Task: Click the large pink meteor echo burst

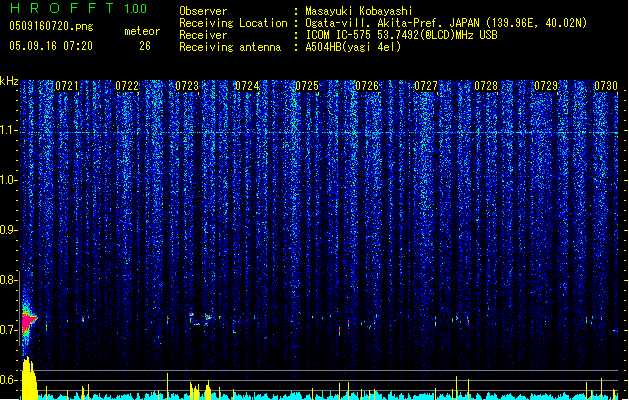Action: pos(28,321)
